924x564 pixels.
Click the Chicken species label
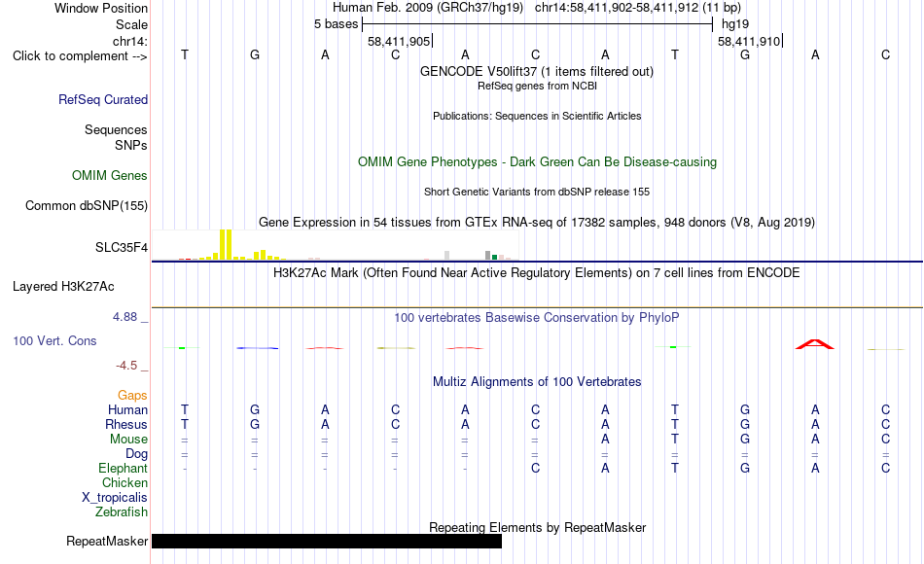[124, 483]
